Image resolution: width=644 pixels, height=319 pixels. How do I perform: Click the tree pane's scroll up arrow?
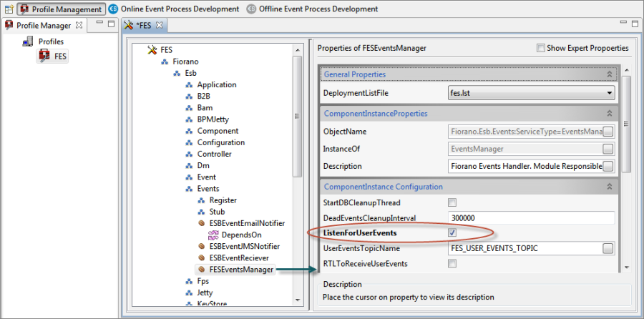[298, 49]
